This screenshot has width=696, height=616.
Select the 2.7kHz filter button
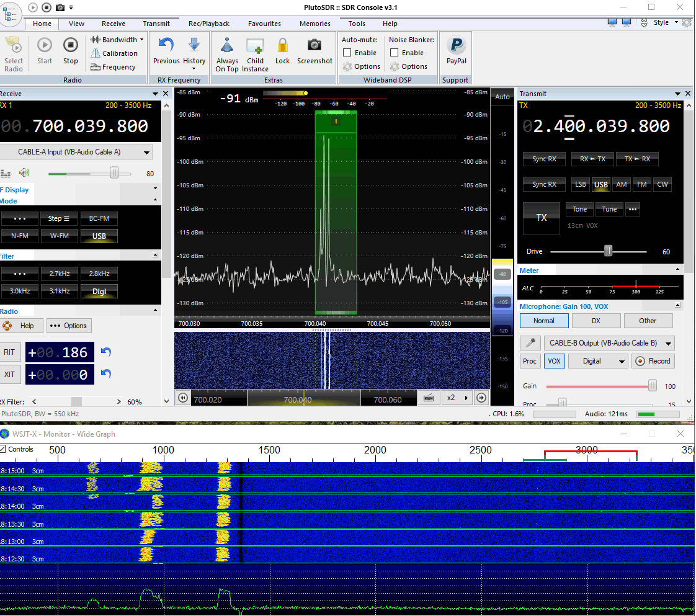click(x=60, y=274)
